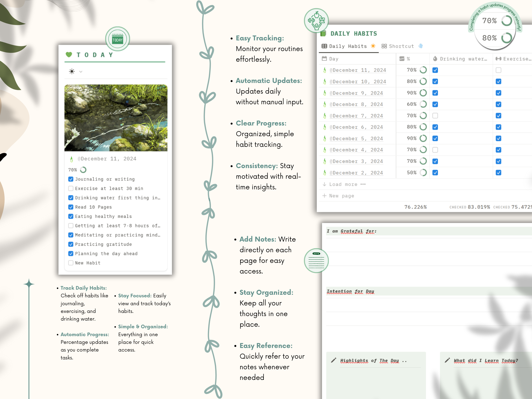Check the New Habit checkbox
The height and width of the screenshot is (399, 532).
[71, 263]
